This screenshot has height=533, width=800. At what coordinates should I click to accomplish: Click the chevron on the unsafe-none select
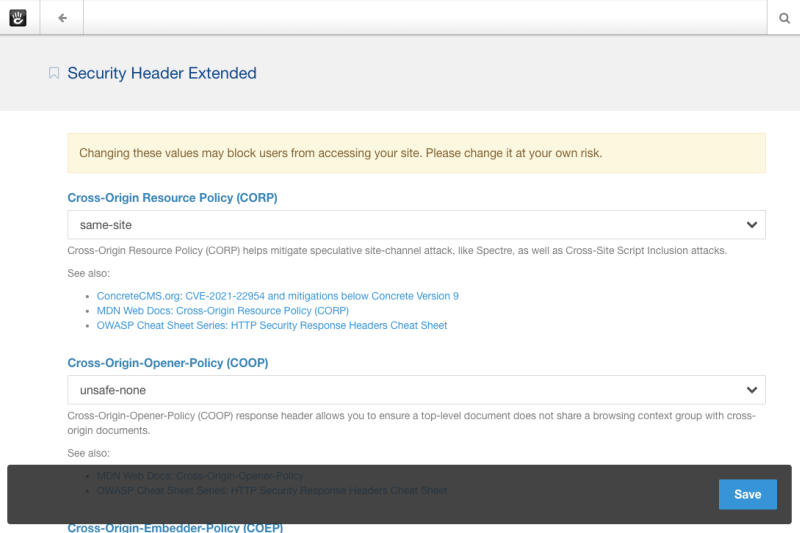coord(752,389)
